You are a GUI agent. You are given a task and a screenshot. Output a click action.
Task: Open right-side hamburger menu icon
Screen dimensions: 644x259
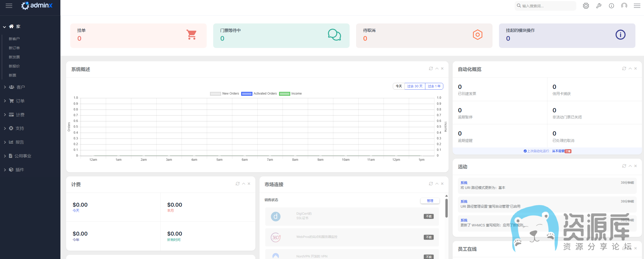point(637,6)
